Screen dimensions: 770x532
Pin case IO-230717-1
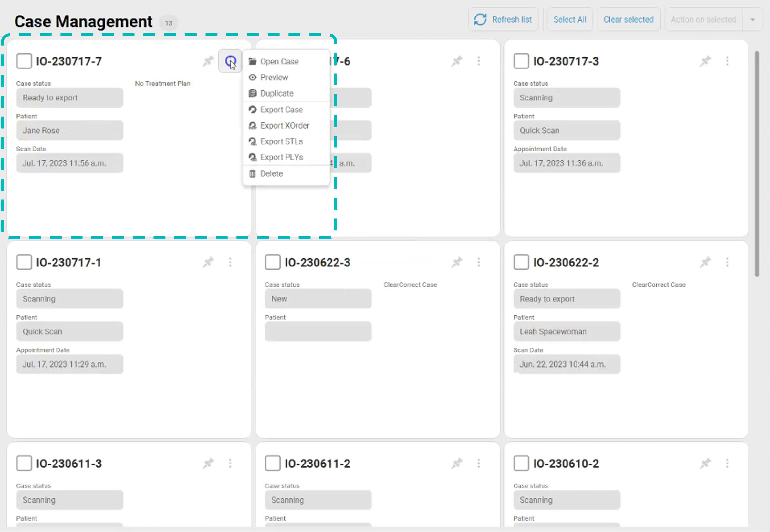coord(208,262)
